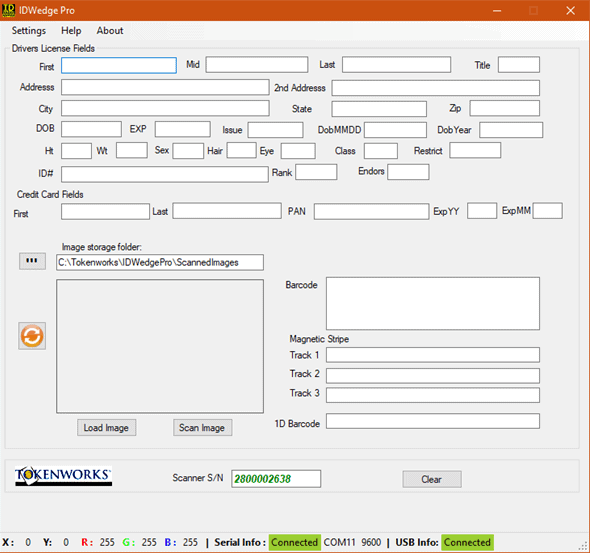593x556 pixels.
Task: Click the Address field
Action: (x=165, y=87)
